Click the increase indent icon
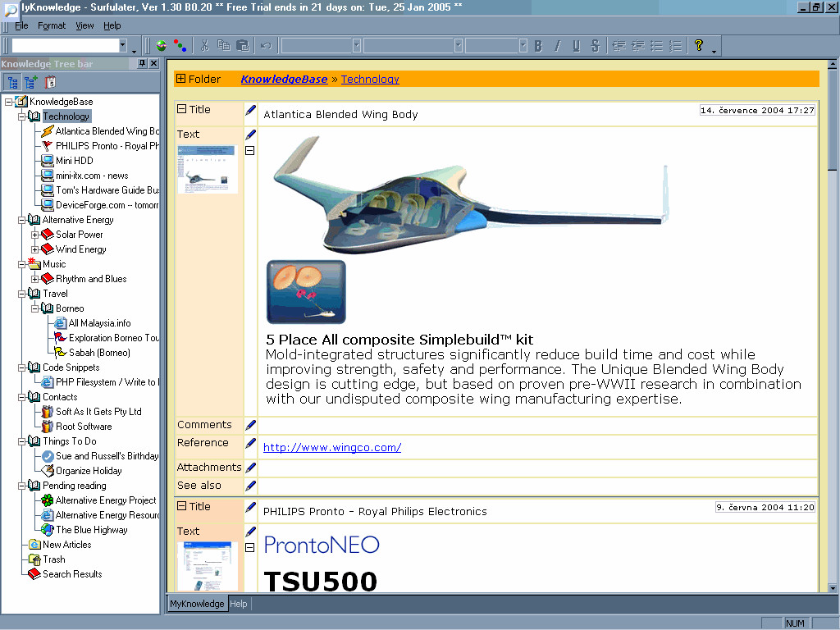The height and width of the screenshot is (630, 840). (x=637, y=46)
